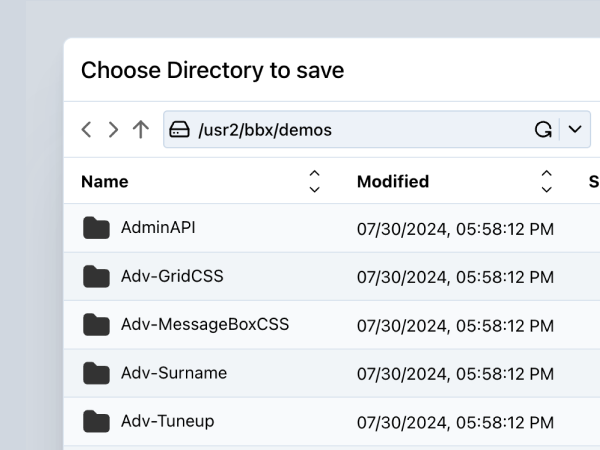The width and height of the screenshot is (600, 450).
Task: Select the AdminAPI folder name
Action: [158, 228]
